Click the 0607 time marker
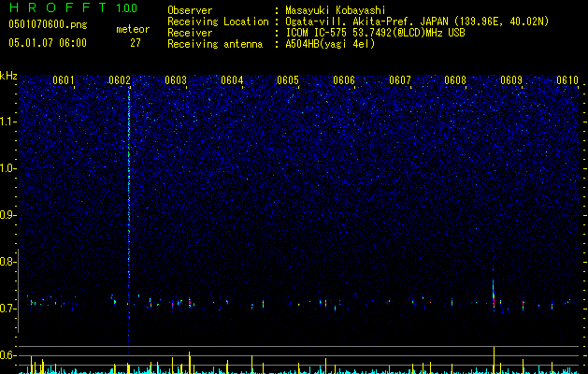 400,79
